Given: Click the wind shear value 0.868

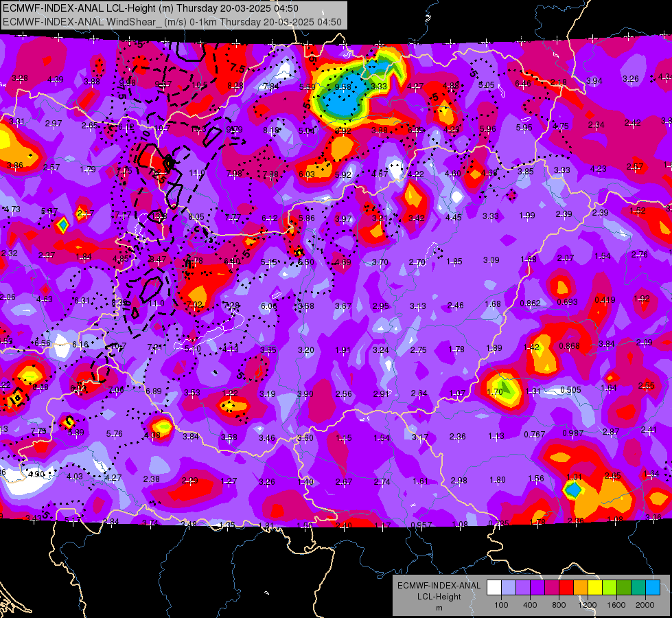Looking at the screenshot, I should [x=569, y=345].
